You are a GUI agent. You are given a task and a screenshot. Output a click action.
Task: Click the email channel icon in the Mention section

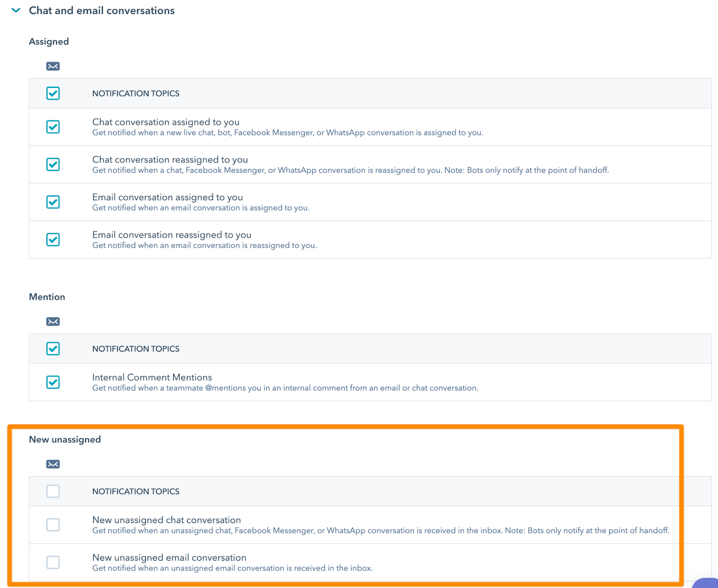point(53,321)
